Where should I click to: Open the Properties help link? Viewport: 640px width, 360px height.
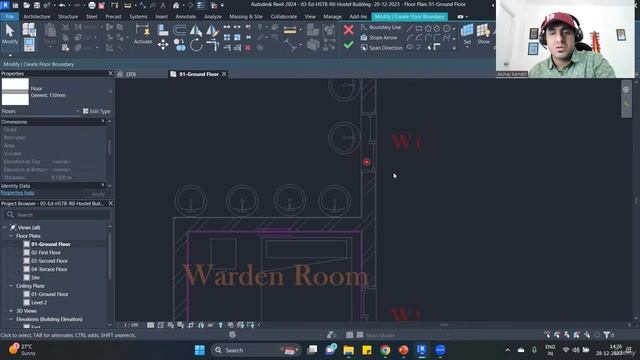pos(18,193)
